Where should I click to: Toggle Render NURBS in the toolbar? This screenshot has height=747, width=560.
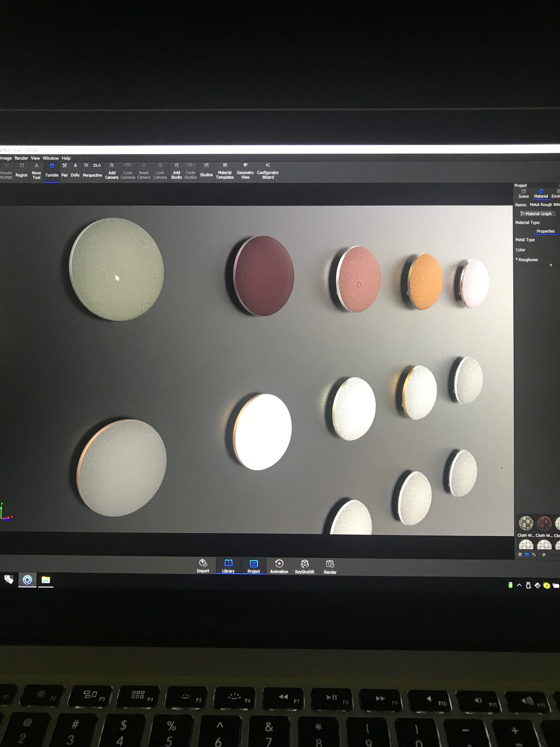pos(6,171)
